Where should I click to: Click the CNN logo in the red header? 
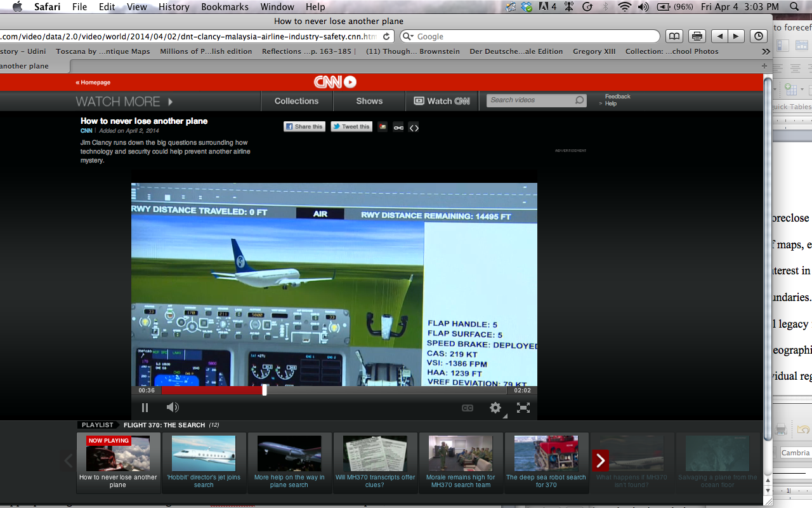[335, 82]
